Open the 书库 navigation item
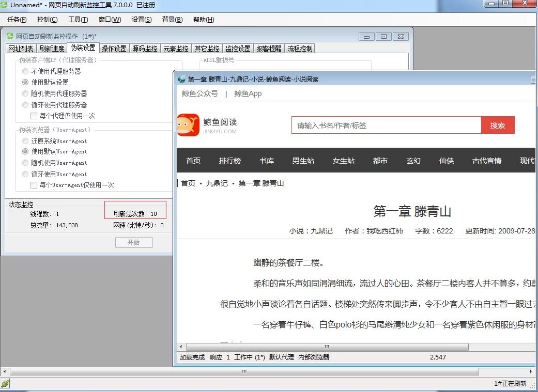Image resolution: width=538 pixels, height=392 pixels. (x=267, y=161)
